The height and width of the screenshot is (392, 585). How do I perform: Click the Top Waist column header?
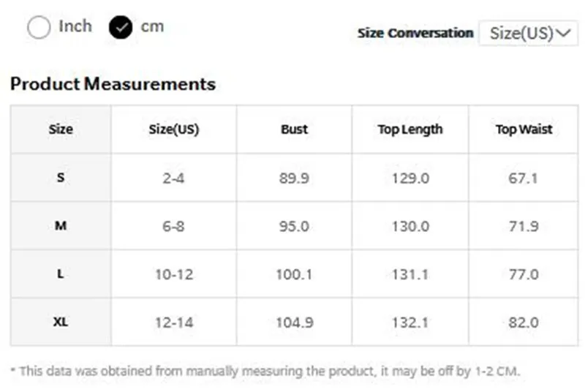coord(524,129)
